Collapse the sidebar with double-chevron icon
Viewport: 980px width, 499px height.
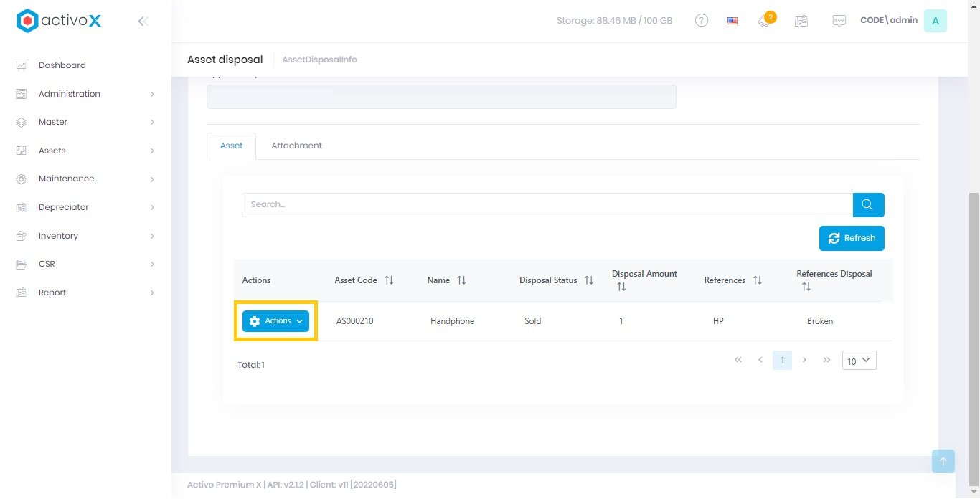(143, 22)
